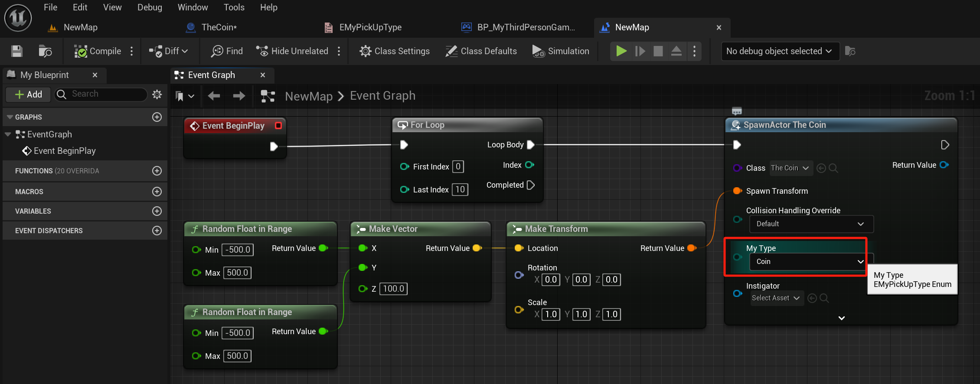Viewport: 980px width, 384px height.
Task: Click Make Transform Rotation pin
Action: pyautogui.click(x=519, y=275)
